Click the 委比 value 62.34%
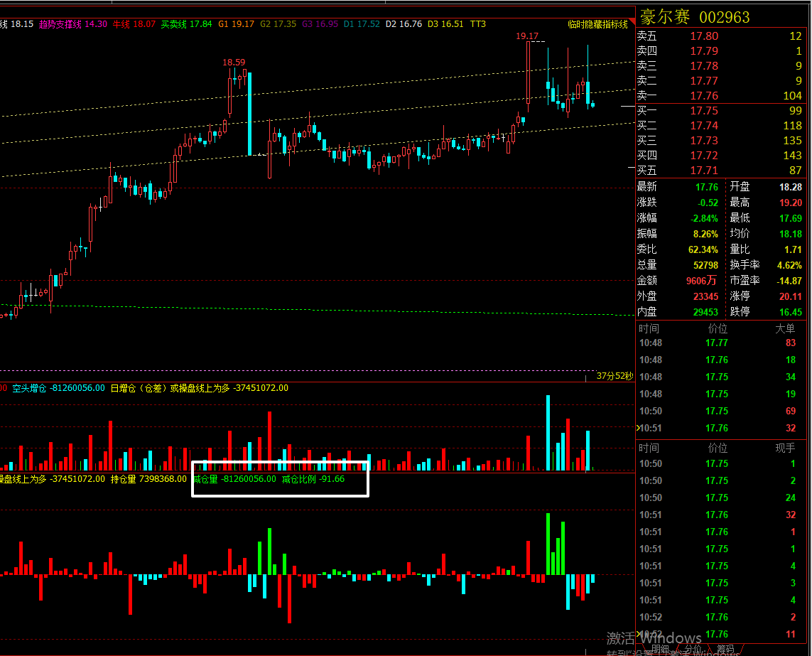This screenshot has height=656, width=812. (703, 249)
